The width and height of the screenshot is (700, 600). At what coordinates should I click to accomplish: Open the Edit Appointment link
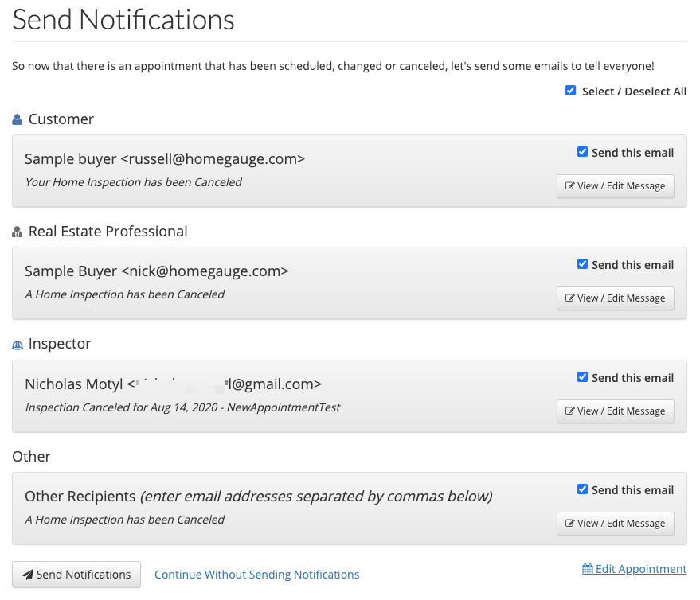pyautogui.click(x=640, y=569)
